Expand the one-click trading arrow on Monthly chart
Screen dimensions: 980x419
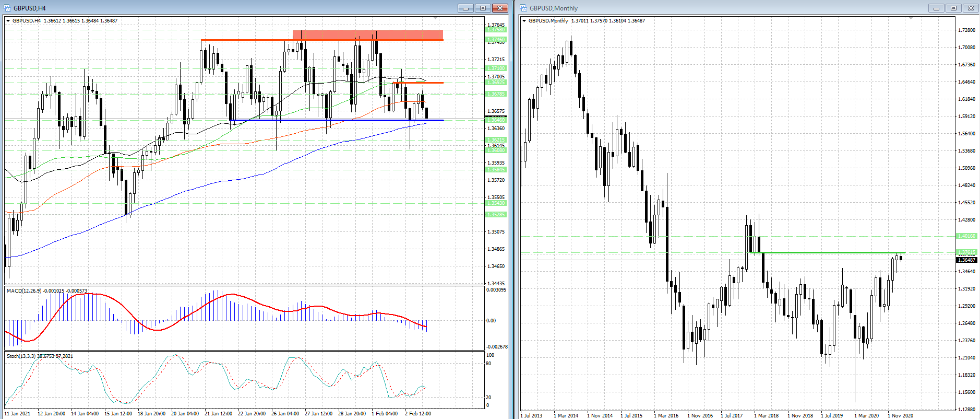(x=524, y=21)
